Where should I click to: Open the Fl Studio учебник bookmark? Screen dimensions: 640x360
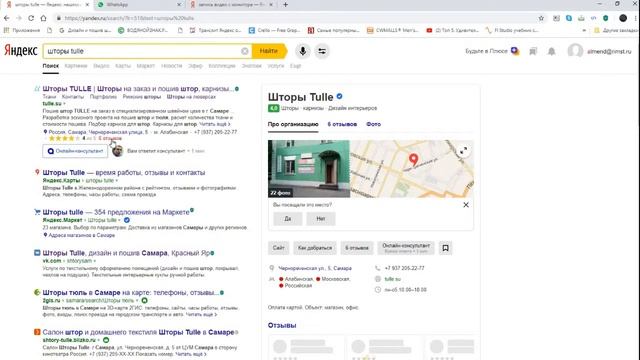tap(512, 30)
